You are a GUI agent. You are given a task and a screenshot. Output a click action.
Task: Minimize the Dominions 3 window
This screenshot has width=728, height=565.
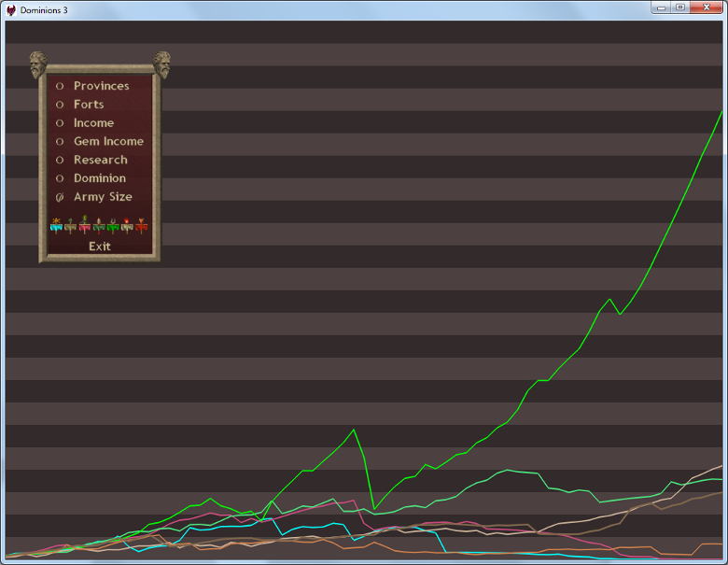[x=661, y=7]
